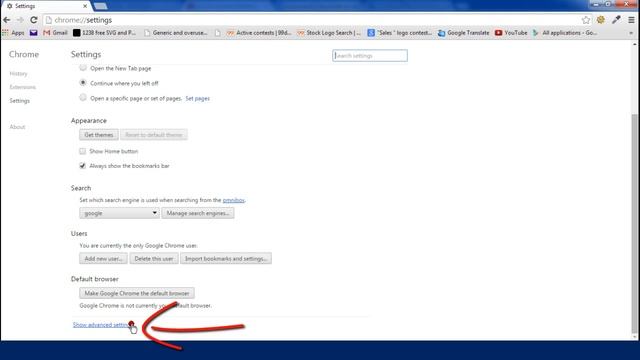Bookmark this page with the star icon
This screenshot has width=640, height=360.
(586, 20)
